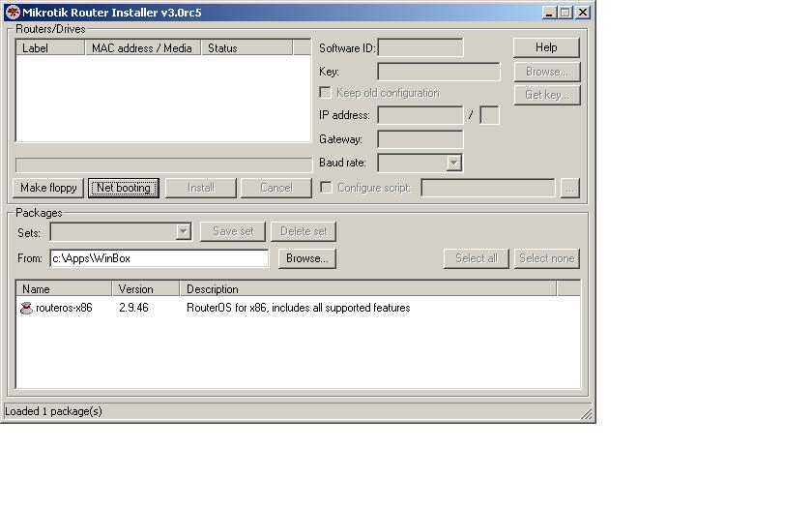
Task: Expand the Sets dropdown list
Action: point(183,231)
